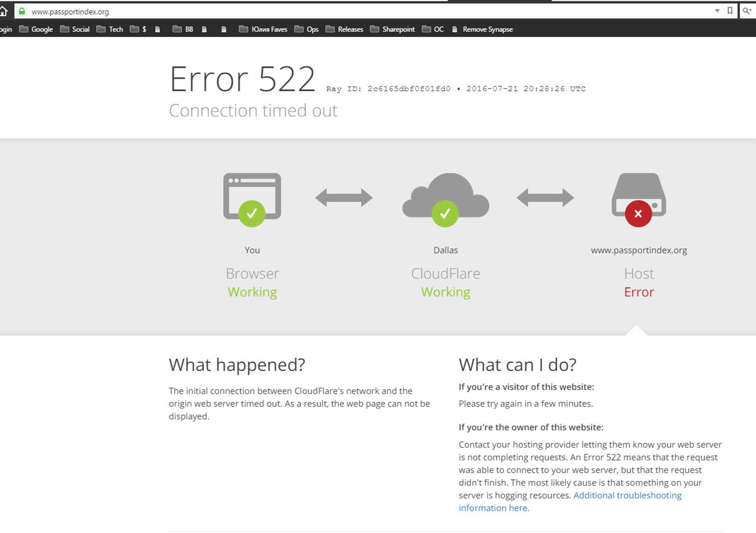Click the Browser label
Viewport: 756px width, 533px height.
252,273
